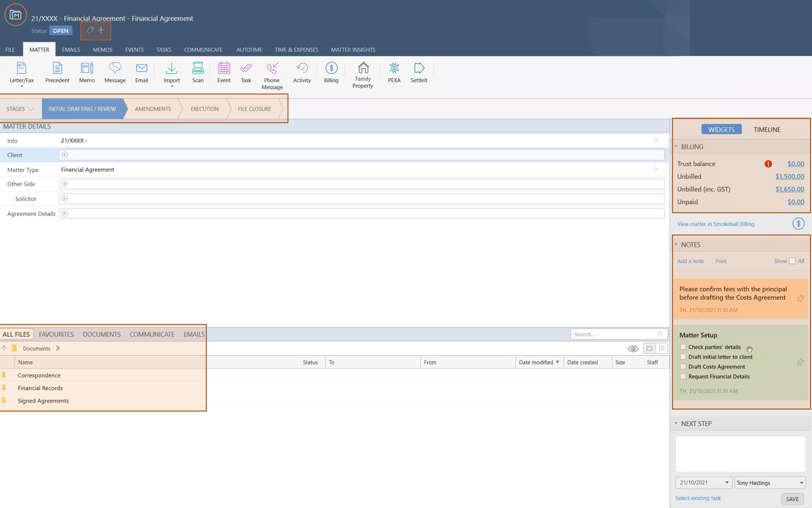The height and width of the screenshot is (508, 812).
Task: Open the next step date dropdown
Action: coord(727,482)
